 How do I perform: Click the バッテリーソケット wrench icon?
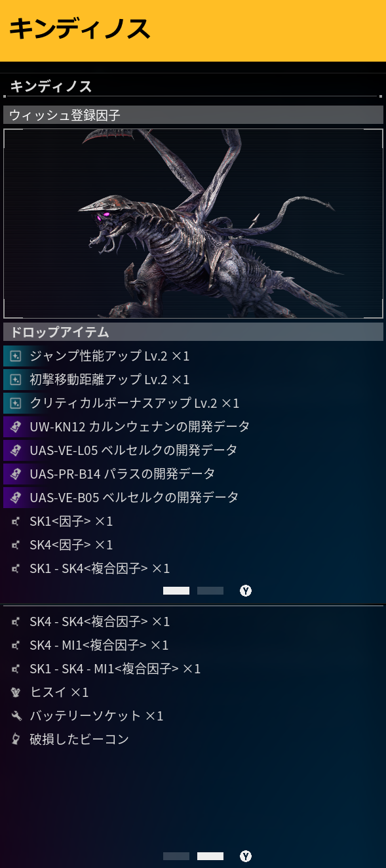tap(16, 716)
